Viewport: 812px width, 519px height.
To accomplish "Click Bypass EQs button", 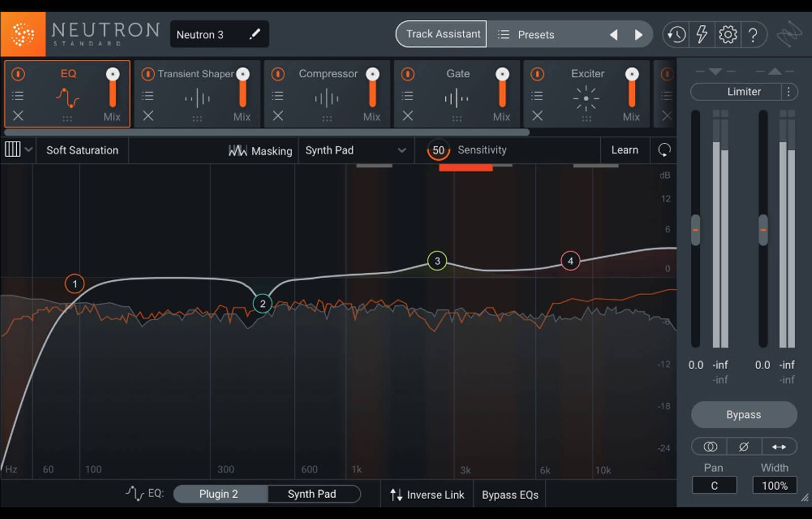I will click(510, 495).
